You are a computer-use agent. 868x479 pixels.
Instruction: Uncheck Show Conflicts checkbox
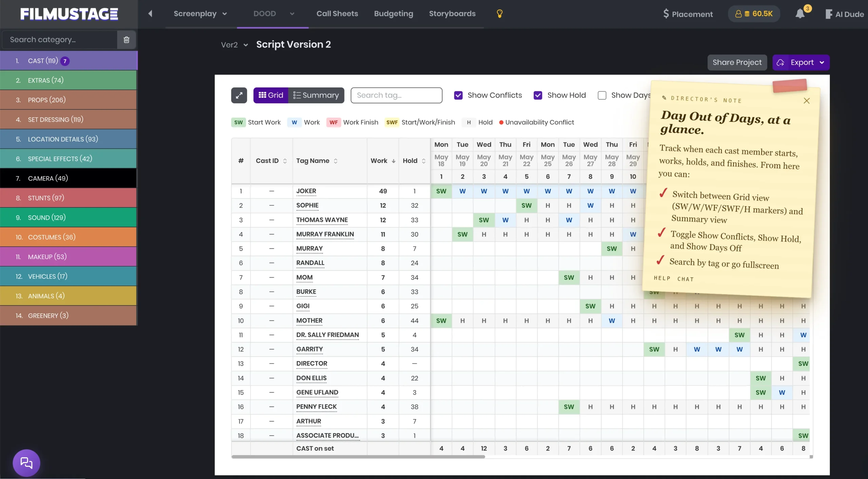[458, 95]
